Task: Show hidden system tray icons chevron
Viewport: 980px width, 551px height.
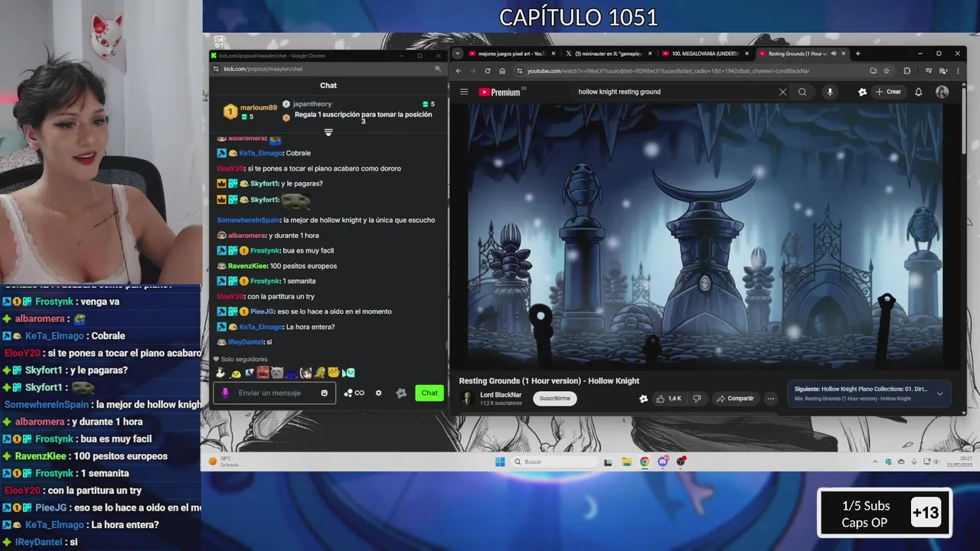Action: pos(875,461)
